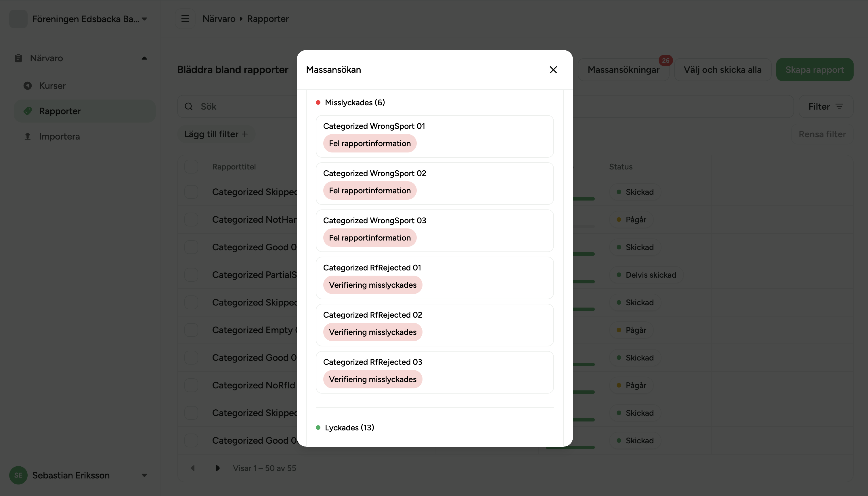Image resolution: width=868 pixels, height=496 pixels.
Task: Open the Categorized RfRejected 03 card
Action: [x=435, y=372]
